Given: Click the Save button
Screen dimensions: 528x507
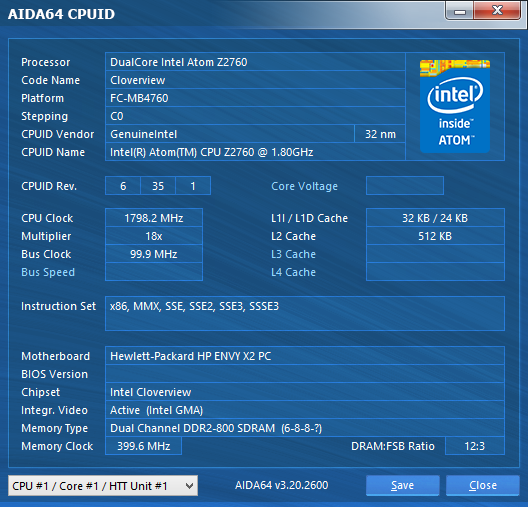Looking at the screenshot, I should 402,485.
